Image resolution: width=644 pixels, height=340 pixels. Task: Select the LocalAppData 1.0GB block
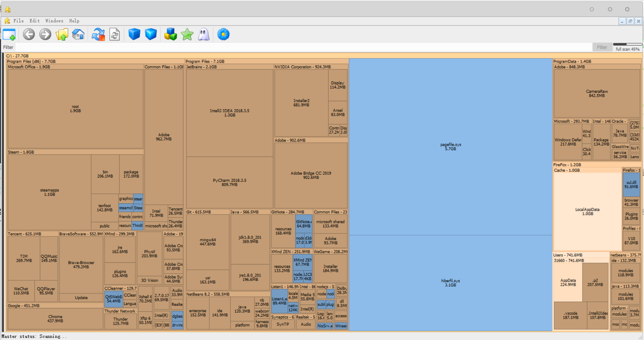[x=588, y=211]
